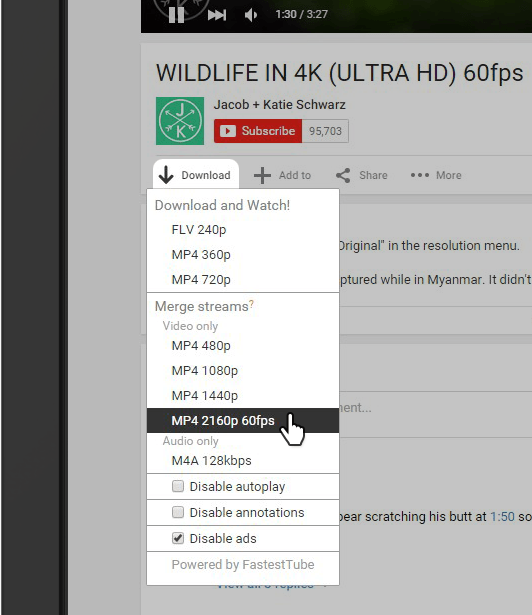
Task: Open the Download dropdown tab
Action: tap(196, 175)
